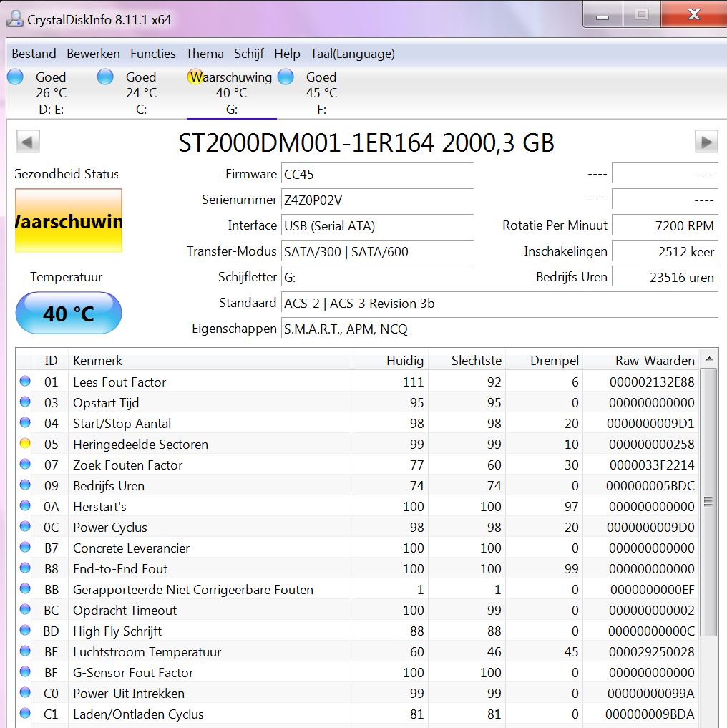This screenshot has width=727, height=728.
Task: Click status orb for G-Sensor Fout Factor
Action: 25,672
